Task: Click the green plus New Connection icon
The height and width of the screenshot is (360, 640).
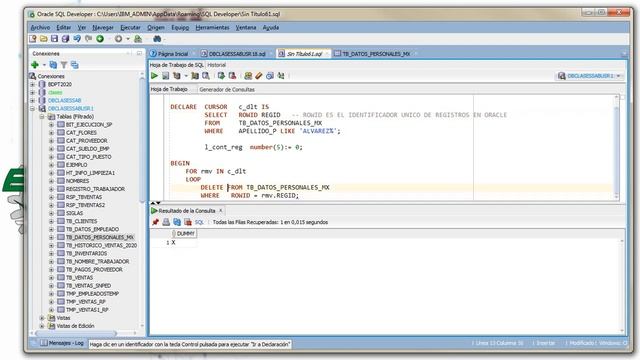Action: coord(35,64)
